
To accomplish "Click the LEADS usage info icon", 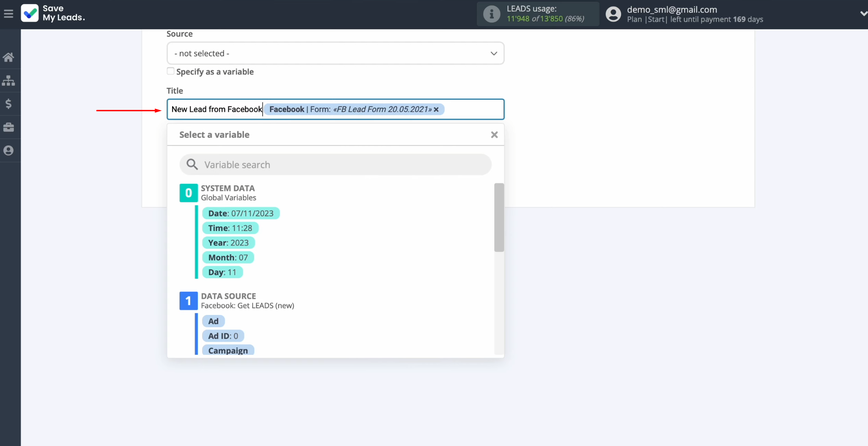I will point(492,14).
